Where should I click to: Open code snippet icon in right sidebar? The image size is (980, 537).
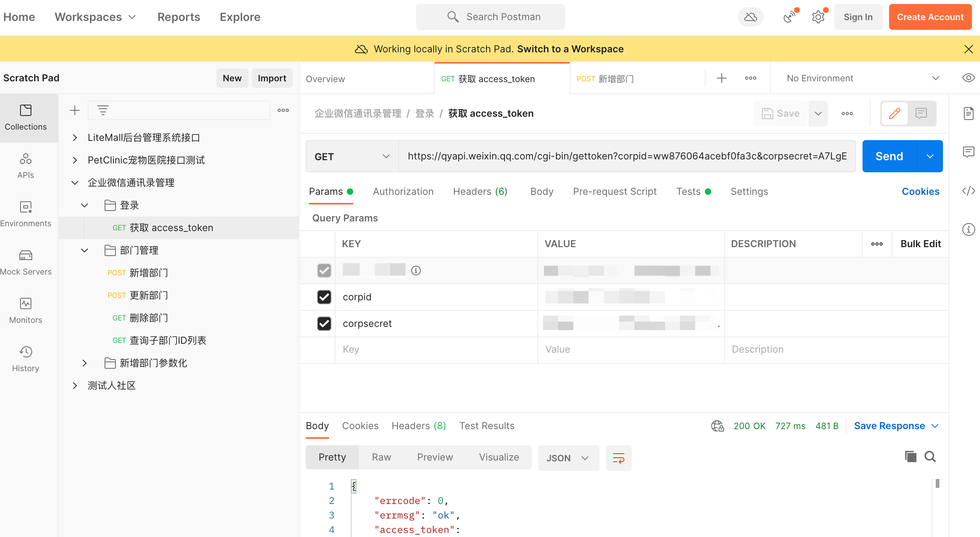969,191
